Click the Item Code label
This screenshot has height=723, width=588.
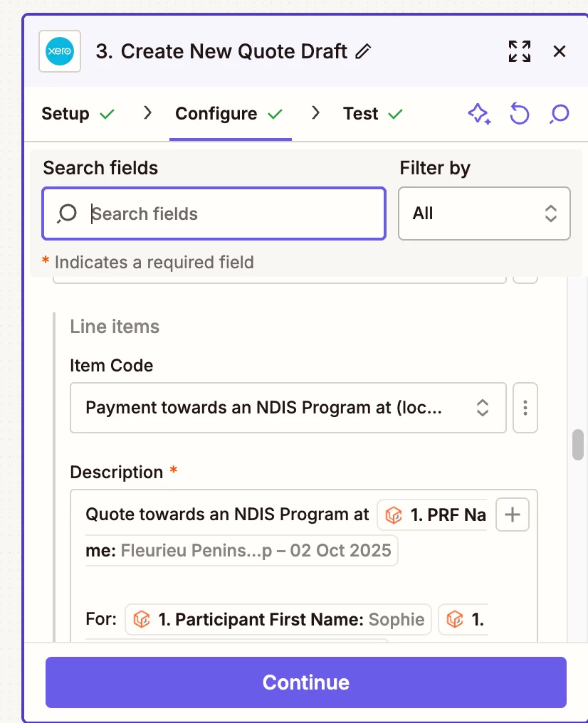coord(112,366)
